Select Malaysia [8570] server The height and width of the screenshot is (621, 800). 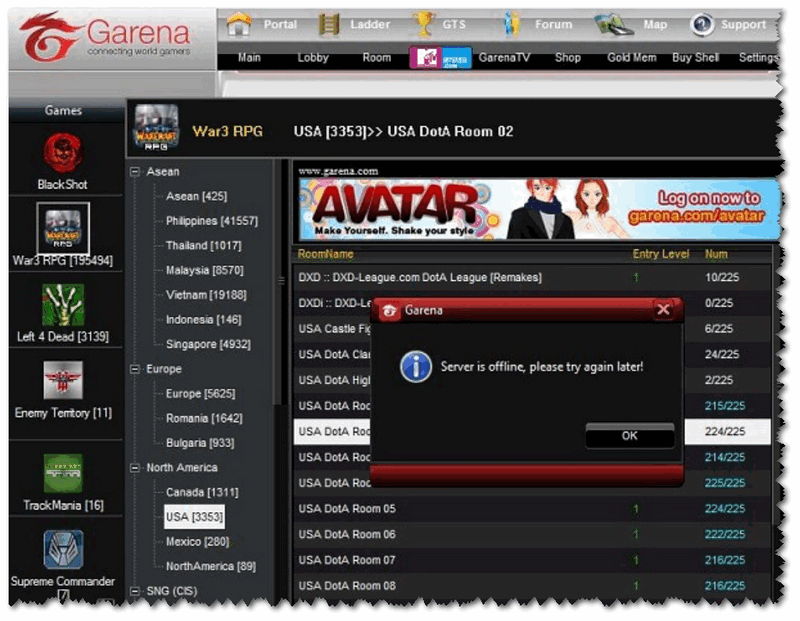205,270
